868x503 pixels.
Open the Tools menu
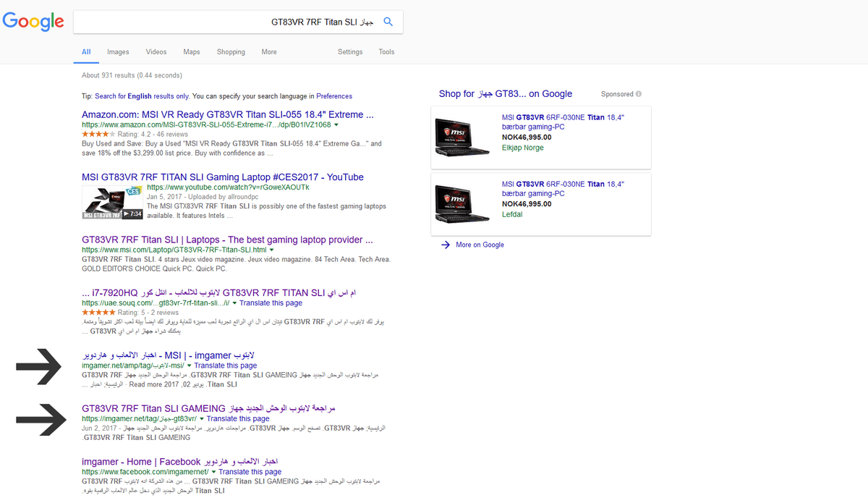(386, 52)
